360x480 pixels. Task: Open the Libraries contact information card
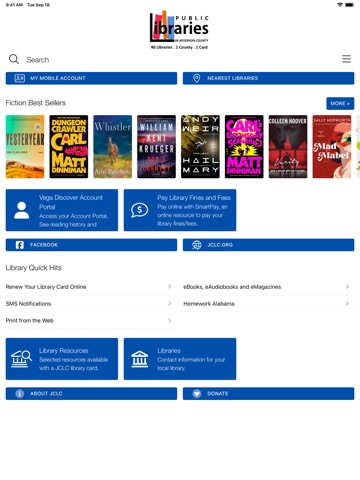click(x=180, y=359)
